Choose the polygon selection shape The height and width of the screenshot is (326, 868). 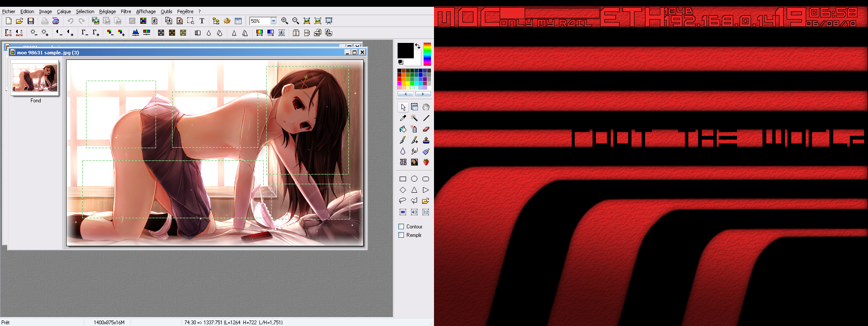pos(415,201)
